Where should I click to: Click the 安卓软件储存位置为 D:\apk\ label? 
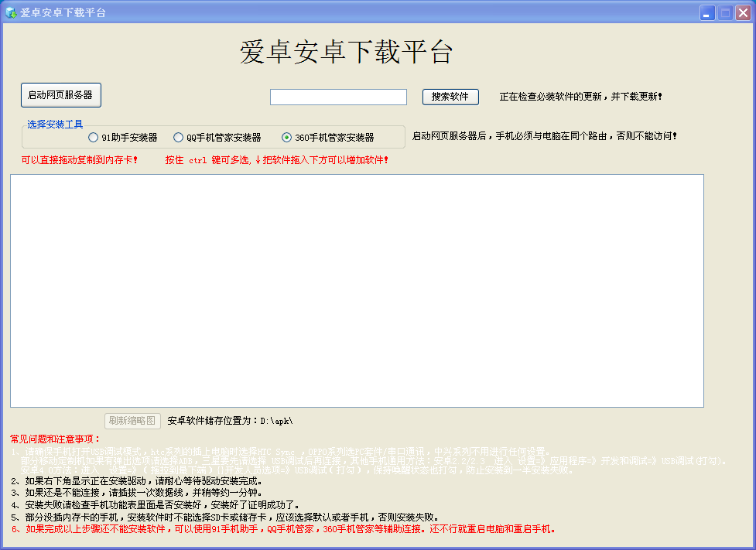pos(230,421)
